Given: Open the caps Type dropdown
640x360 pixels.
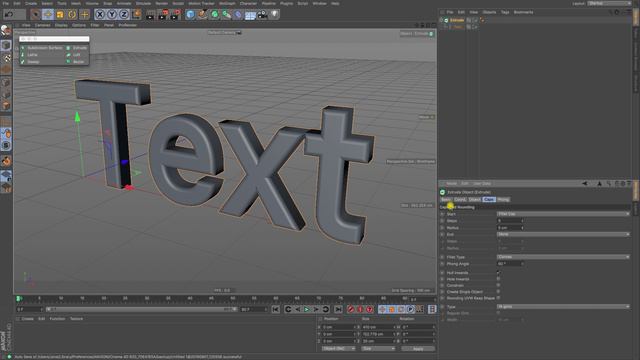Looking at the screenshot, I should (563, 307).
